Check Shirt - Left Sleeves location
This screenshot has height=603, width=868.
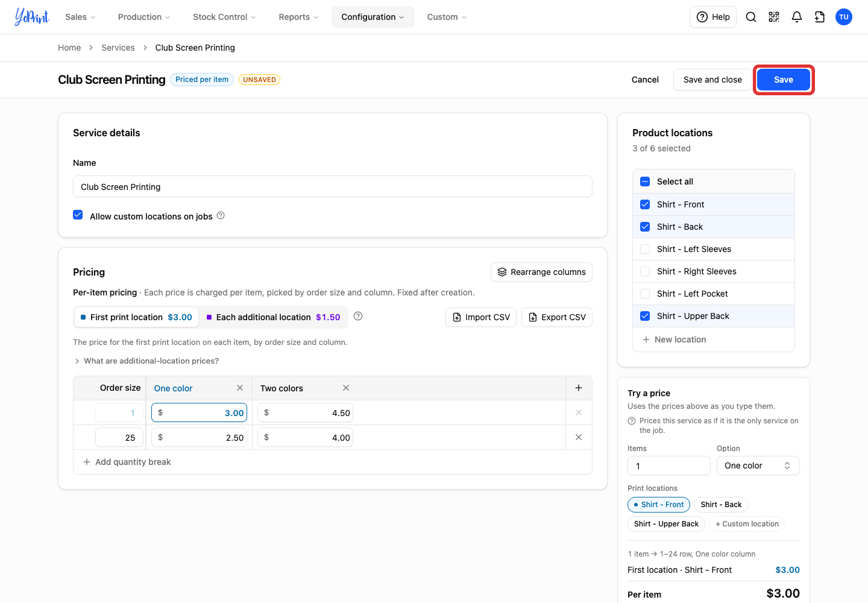click(x=645, y=249)
